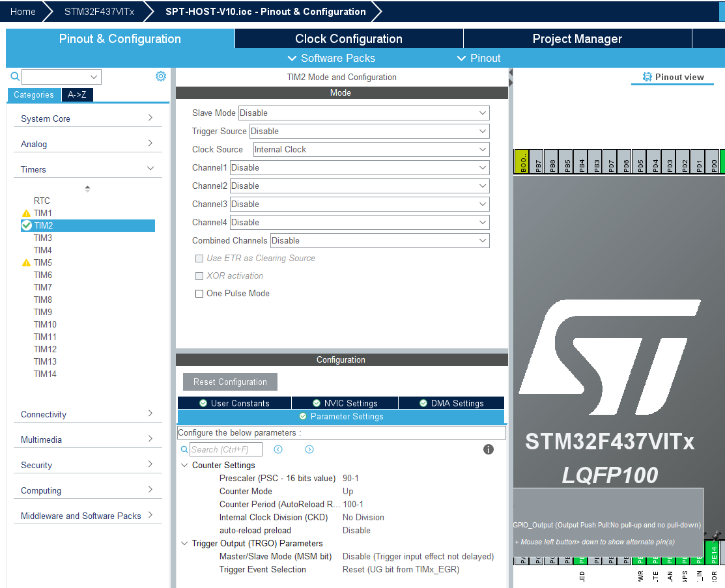Click panel splitter arrows next to Mode panel
Viewport: 725px width, 588px height.
click(x=511, y=78)
